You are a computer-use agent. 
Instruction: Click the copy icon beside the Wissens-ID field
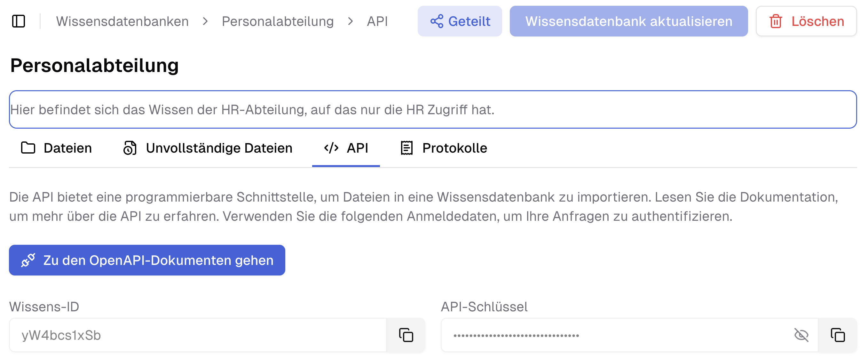pos(405,335)
